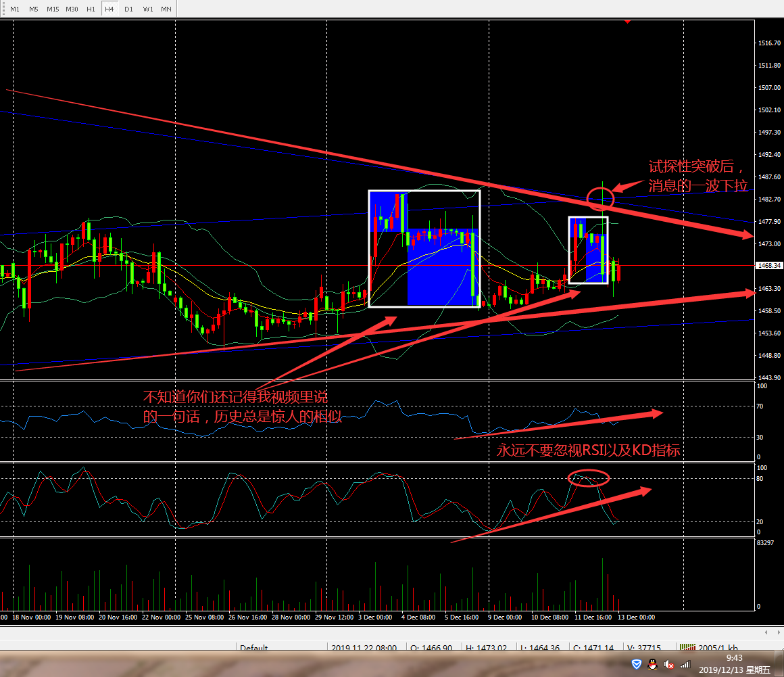Click the 1453.60 price axis label
This screenshot has height=677, width=784.
(769, 333)
